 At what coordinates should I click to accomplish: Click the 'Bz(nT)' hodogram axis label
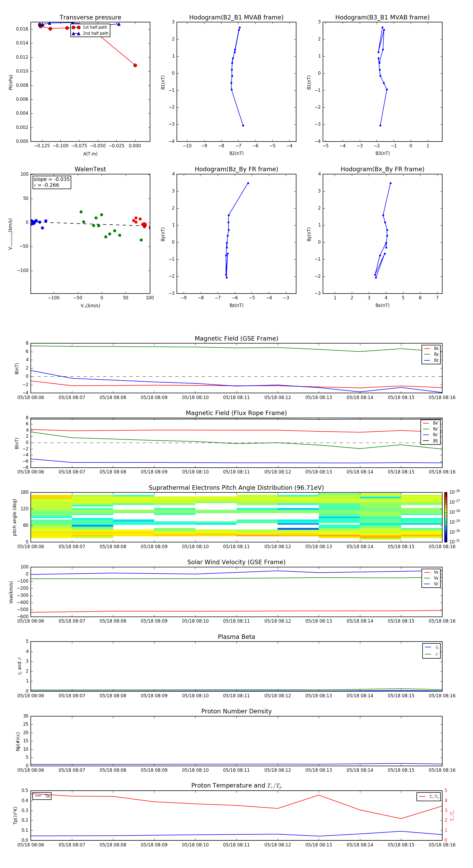[236, 305]
